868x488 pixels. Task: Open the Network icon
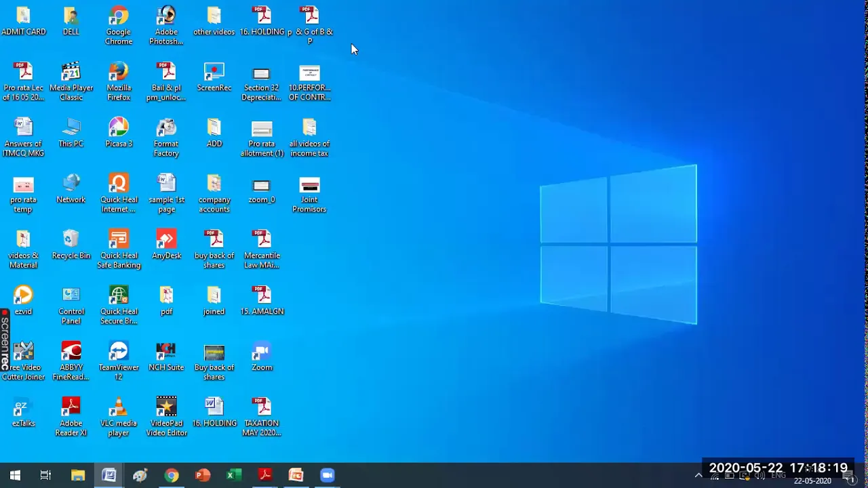(71, 189)
